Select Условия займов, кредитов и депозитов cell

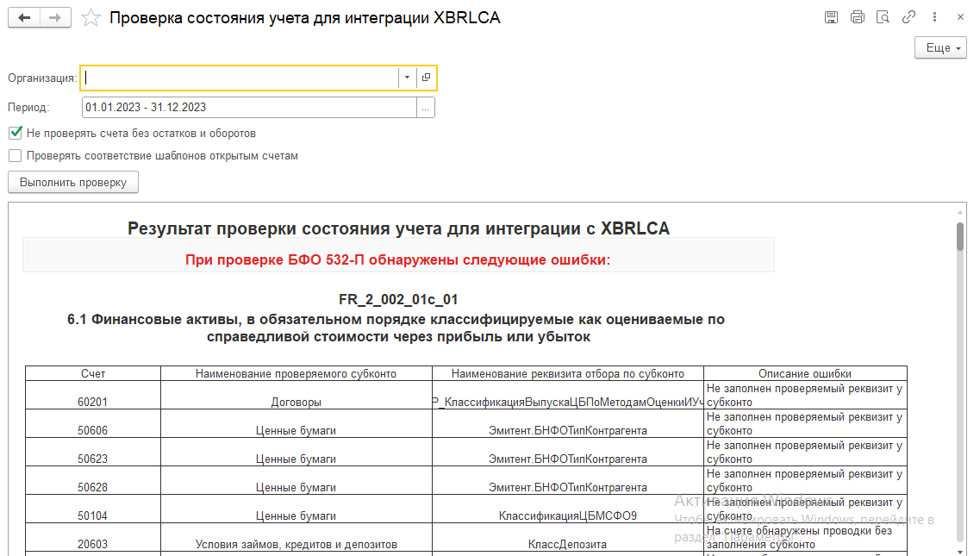point(296,537)
